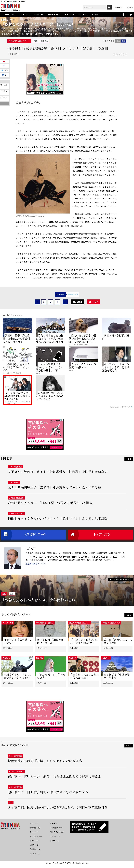The image size is (134, 868).
Task: Select the 標準 font size option
Action: pyautogui.click(x=124, y=41)
